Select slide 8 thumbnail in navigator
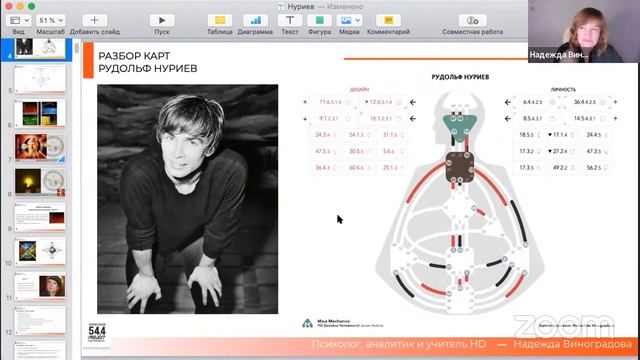This screenshot has width=640, height=360. coord(40,182)
